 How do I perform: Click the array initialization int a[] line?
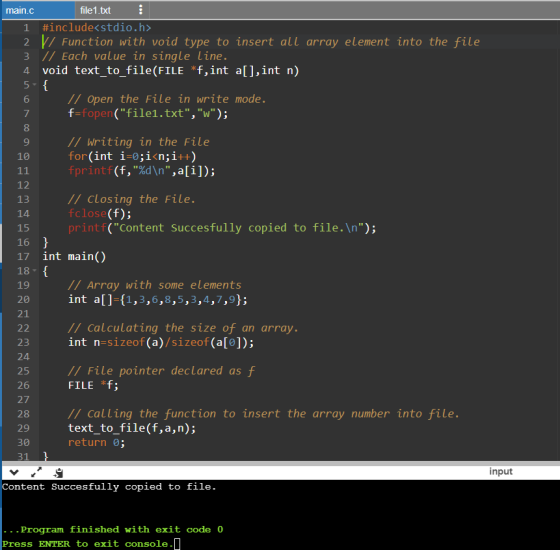158,299
